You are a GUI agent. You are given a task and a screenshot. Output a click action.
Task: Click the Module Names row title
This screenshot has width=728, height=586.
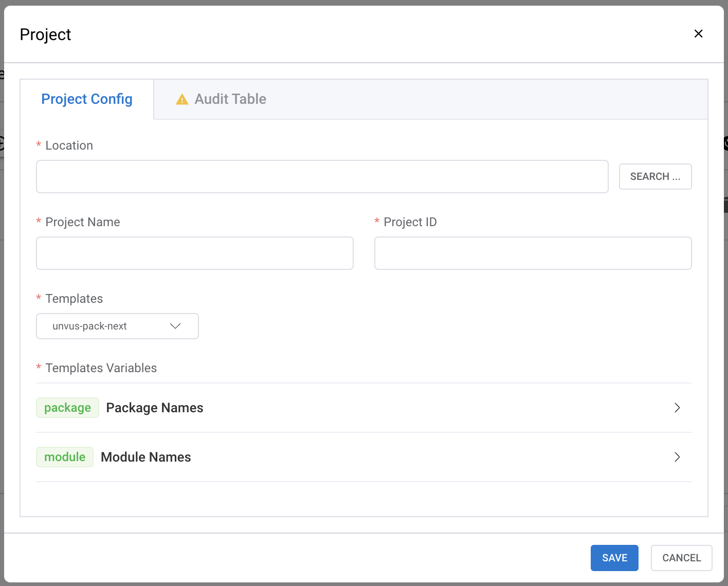pos(146,457)
